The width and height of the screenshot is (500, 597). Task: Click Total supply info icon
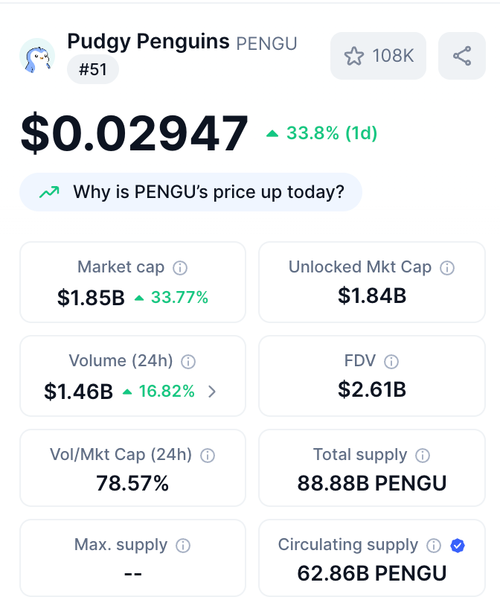pos(423,455)
